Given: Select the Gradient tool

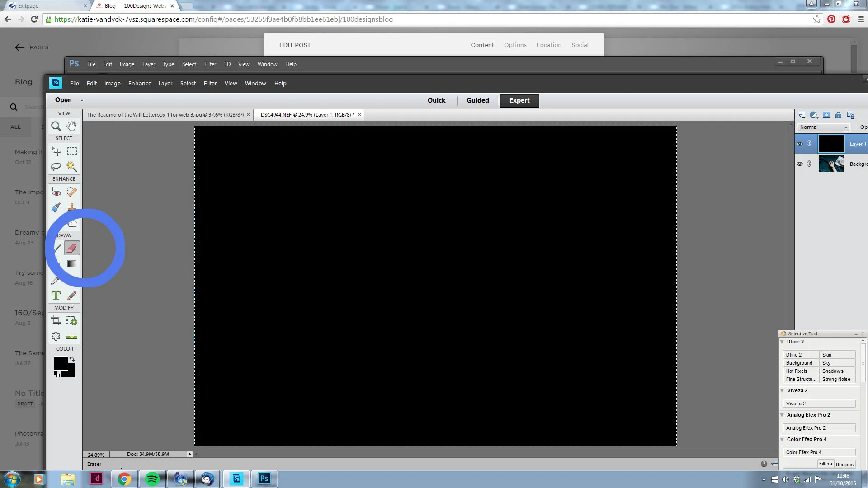Looking at the screenshot, I should [x=71, y=264].
